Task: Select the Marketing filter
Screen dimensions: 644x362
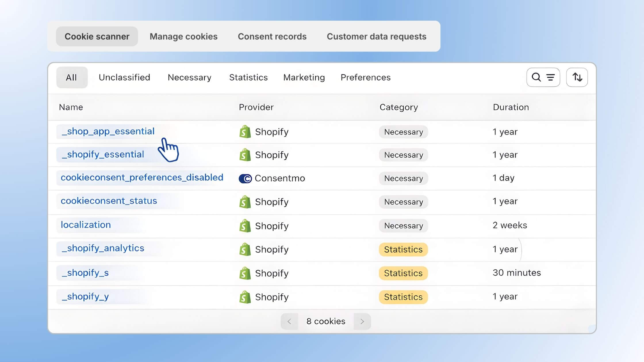Action: coord(304,77)
